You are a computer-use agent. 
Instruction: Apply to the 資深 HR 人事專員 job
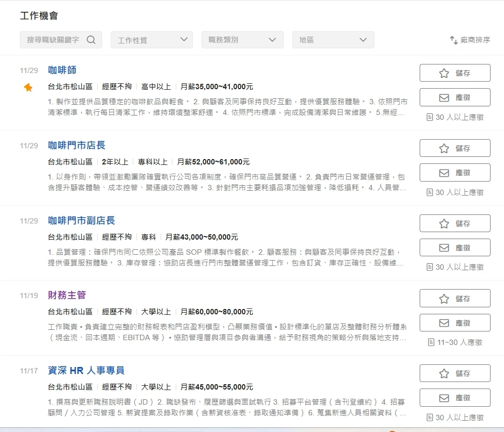click(x=455, y=398)
